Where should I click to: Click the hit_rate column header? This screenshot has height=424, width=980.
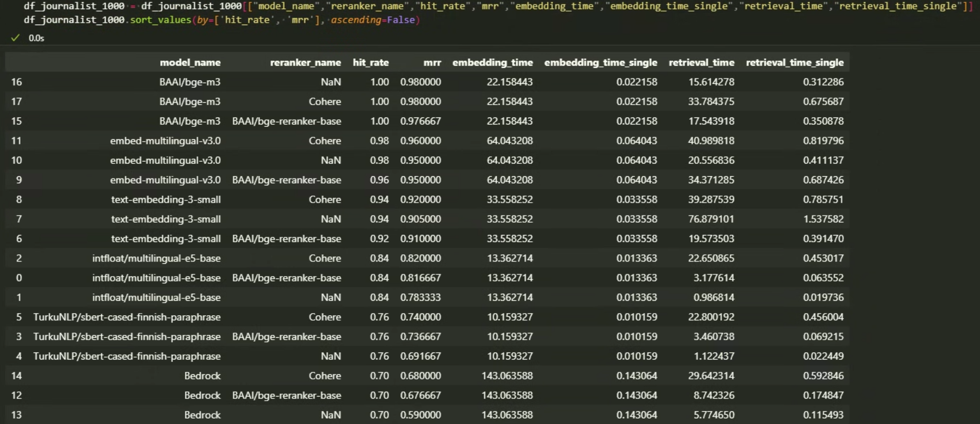(371, 62)
